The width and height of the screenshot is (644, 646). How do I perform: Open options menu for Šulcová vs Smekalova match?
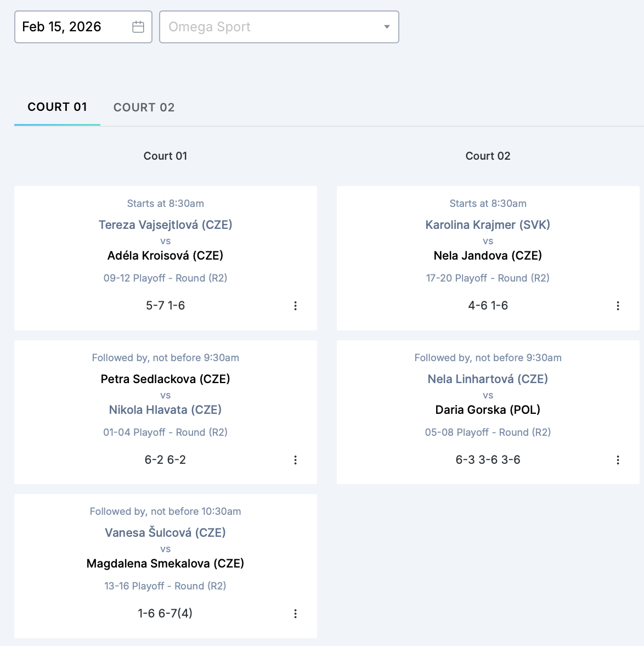295,614
